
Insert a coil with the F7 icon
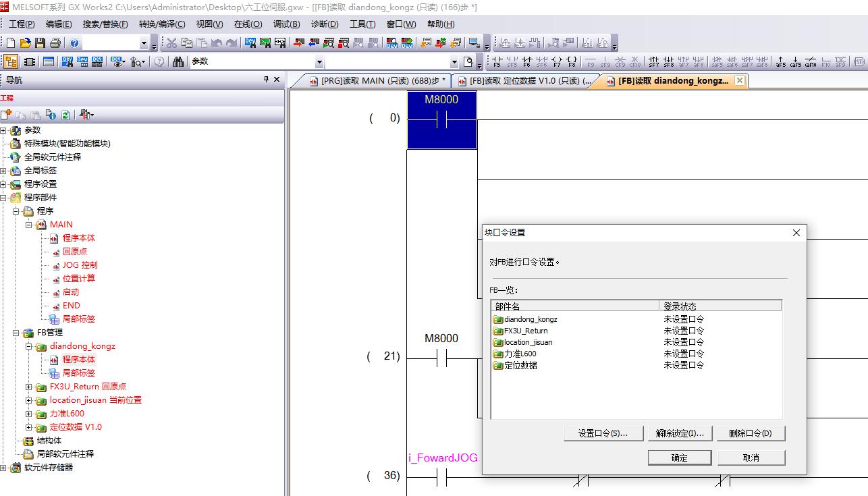[x=557, y=62]
